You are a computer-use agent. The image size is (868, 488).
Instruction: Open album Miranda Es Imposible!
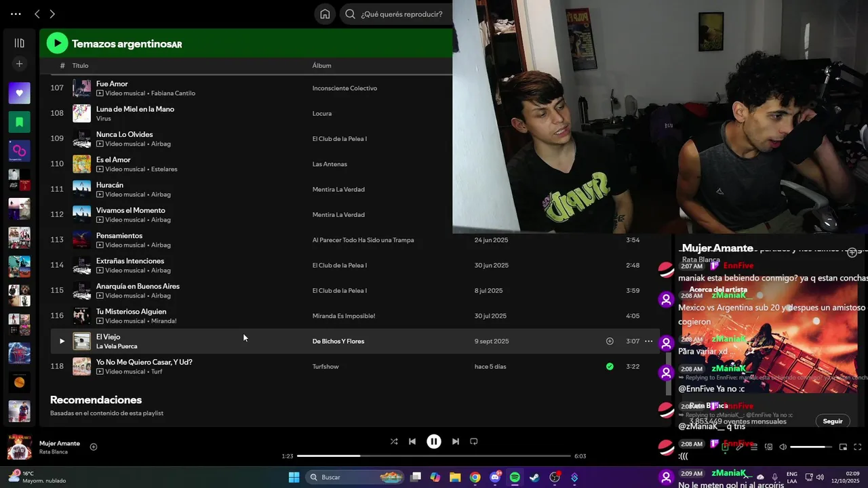(344, 316)
